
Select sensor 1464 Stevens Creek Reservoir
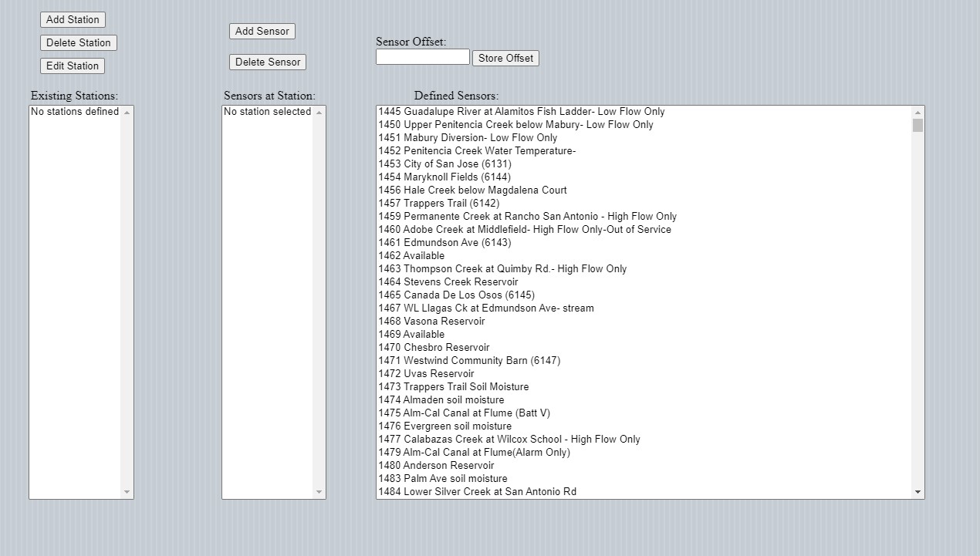448,282
